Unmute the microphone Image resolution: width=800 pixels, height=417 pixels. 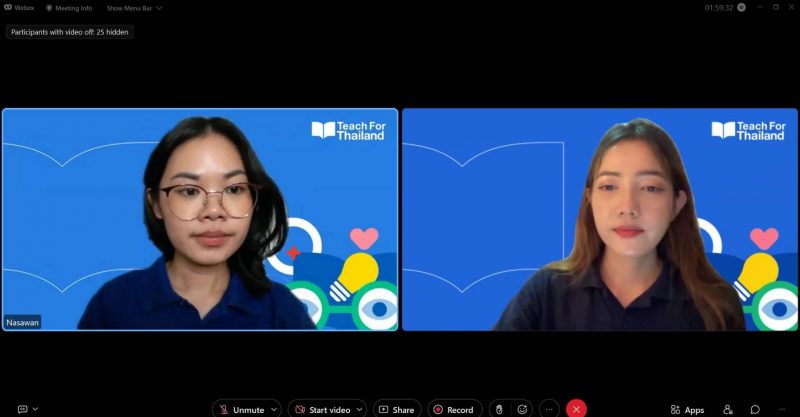coord(242,409)
